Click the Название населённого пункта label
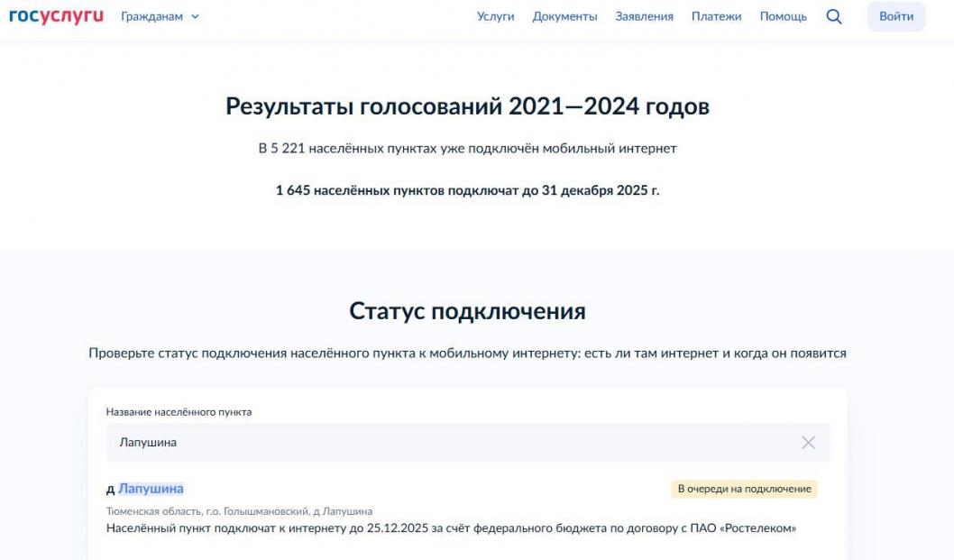 (179, 412)
